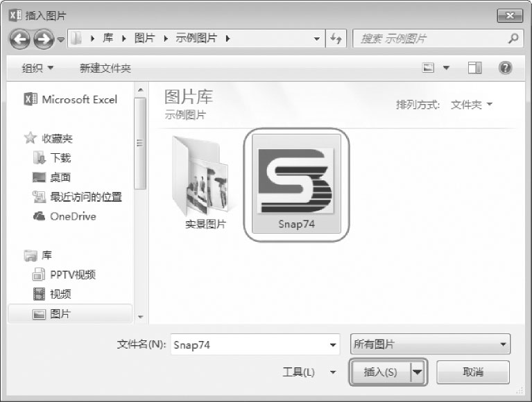The width and height of the screenshot is (532, 402).
Task: Select the Snap74 image thumbnail
Action: pyautogui.click(x=297, y=184)
